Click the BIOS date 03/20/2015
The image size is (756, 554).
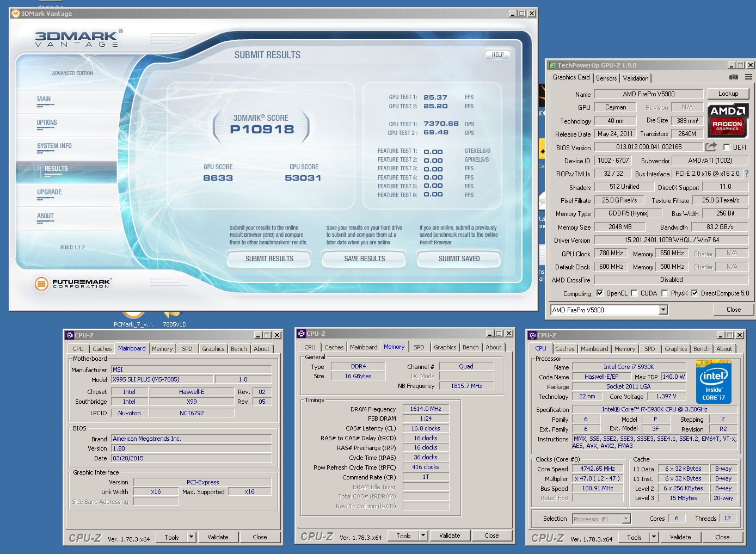tap(191, 458)
